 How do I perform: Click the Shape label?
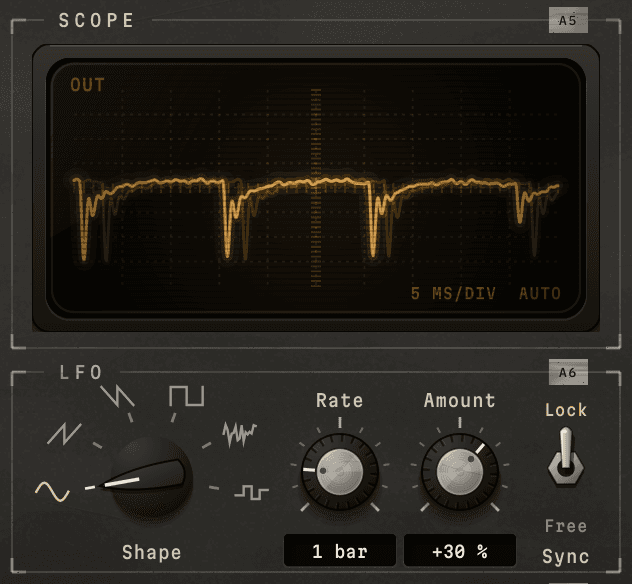(x=152, y=552)
